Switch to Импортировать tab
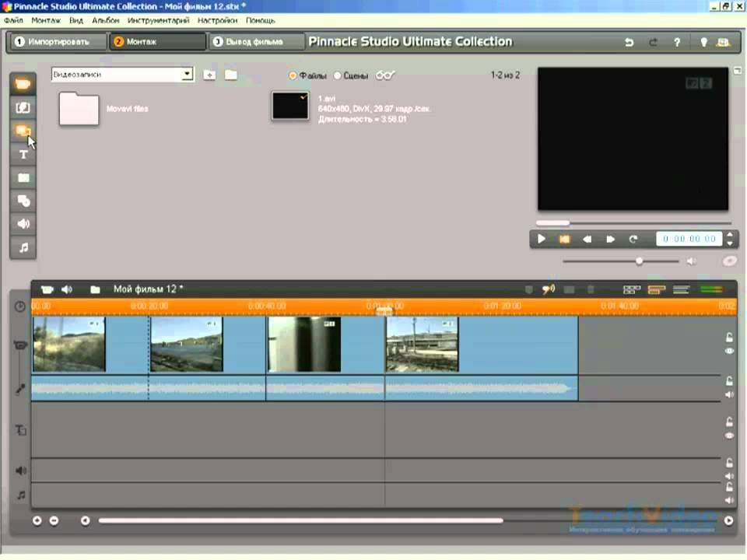Image resolution: width=747 pixels, height=560 pixels. pos(57,42)
